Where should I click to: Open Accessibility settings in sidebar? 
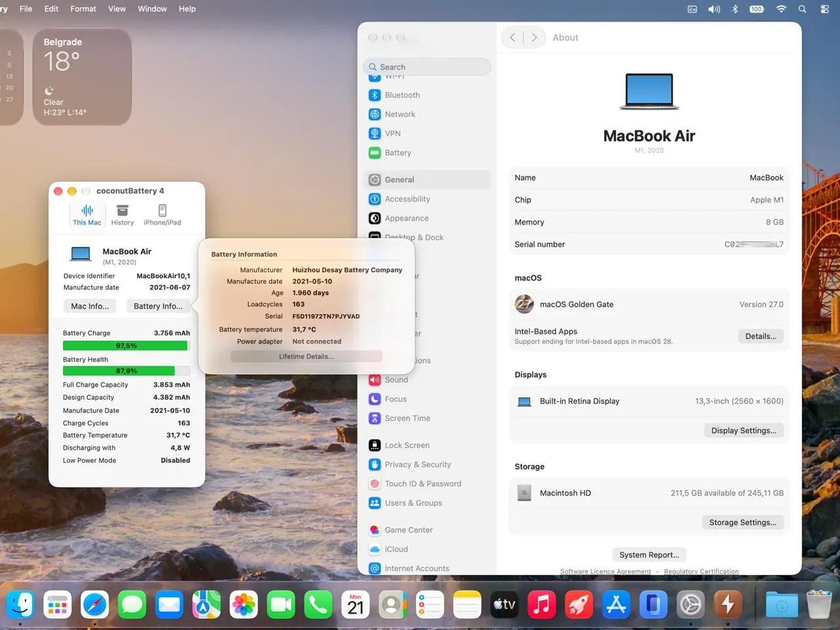click(x=427, y=199)
